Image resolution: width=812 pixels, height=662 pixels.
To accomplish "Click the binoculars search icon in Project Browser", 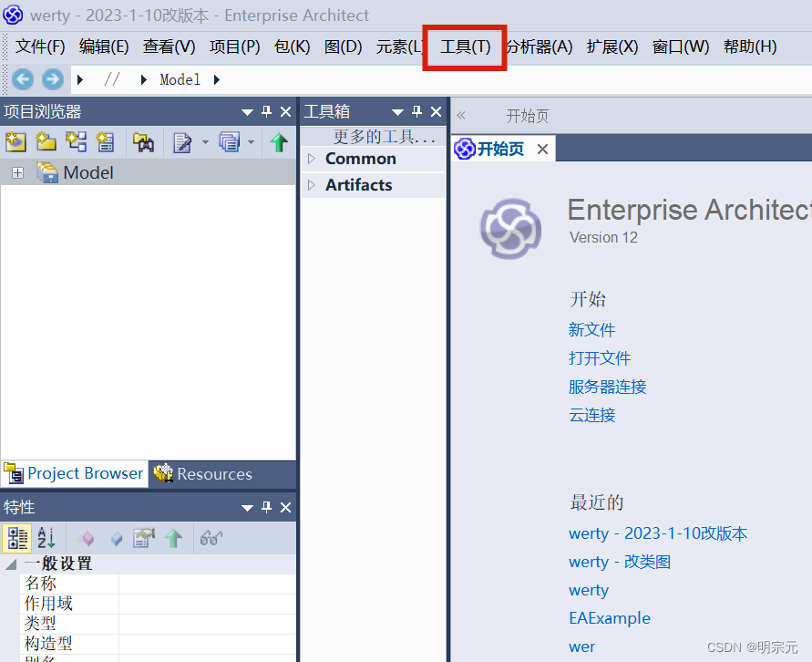I will pyautogui.click(x=143, y=142).
